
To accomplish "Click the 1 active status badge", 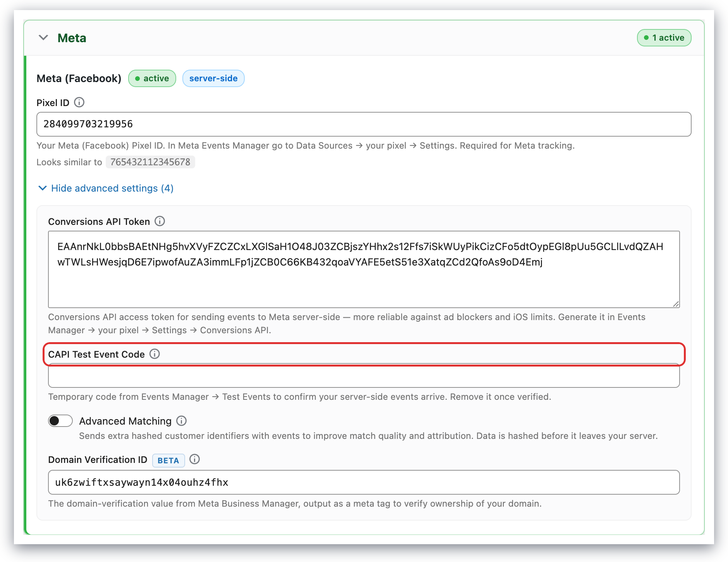I will 664,38.
